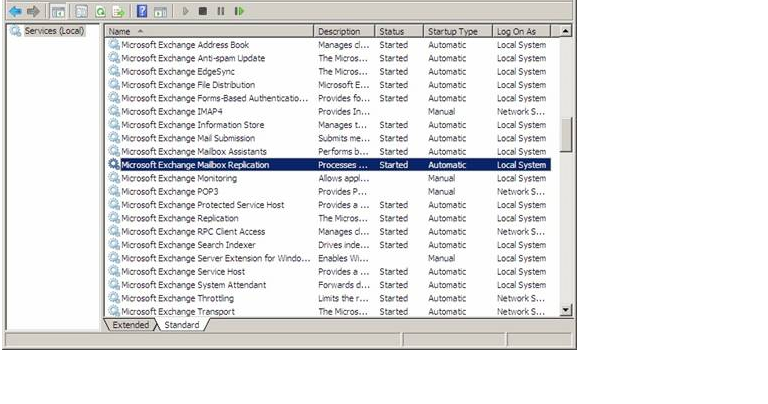Image resolution: width=768 pixels, height=404 pixels.
Task: Sort by the Description column header
Action: (x=344, y=31)
